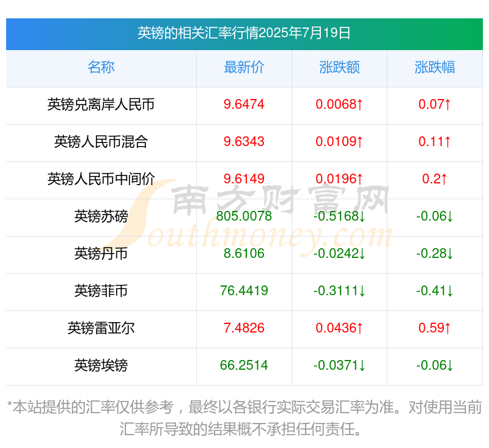Click the change value 0.0068↑
The width and height of the screenshot is (489, 448).
coord(339,105)
